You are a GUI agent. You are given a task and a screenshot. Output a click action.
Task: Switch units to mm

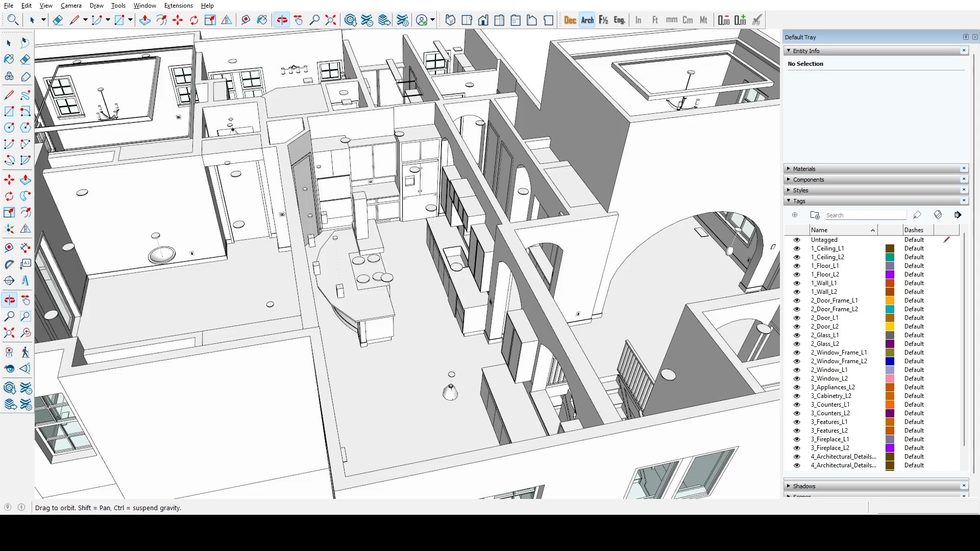point(671,20)
